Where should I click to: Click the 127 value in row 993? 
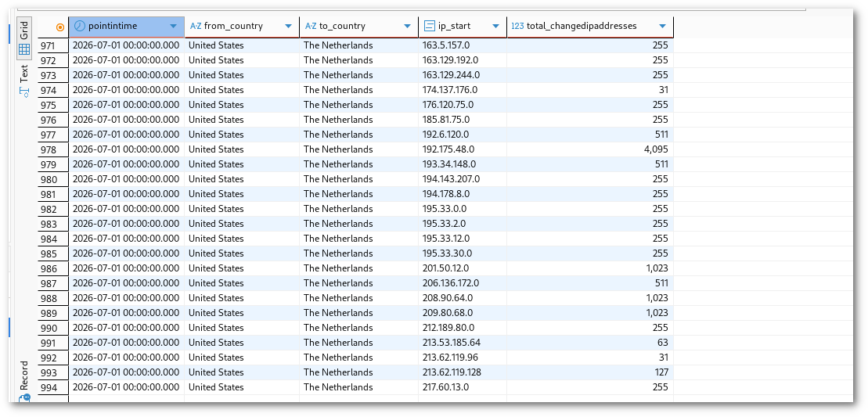[661, 372]
